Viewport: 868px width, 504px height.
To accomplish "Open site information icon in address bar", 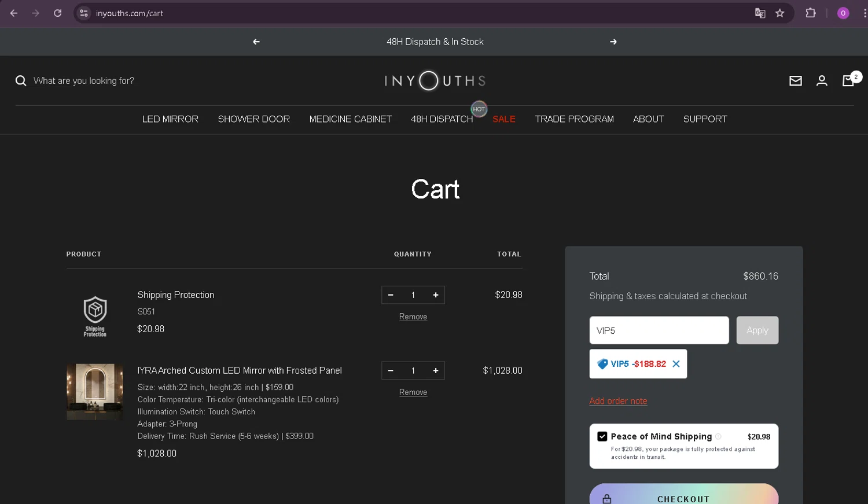I will point(84,13).
